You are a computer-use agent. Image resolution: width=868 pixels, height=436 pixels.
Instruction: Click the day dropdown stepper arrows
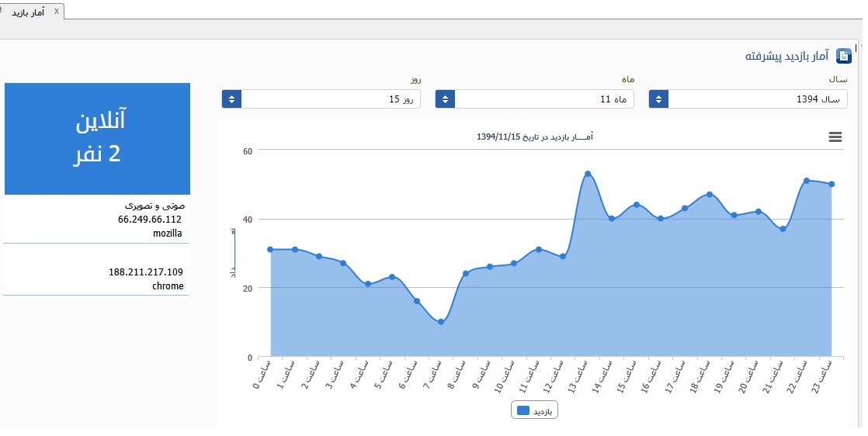(x=231, y=99)
